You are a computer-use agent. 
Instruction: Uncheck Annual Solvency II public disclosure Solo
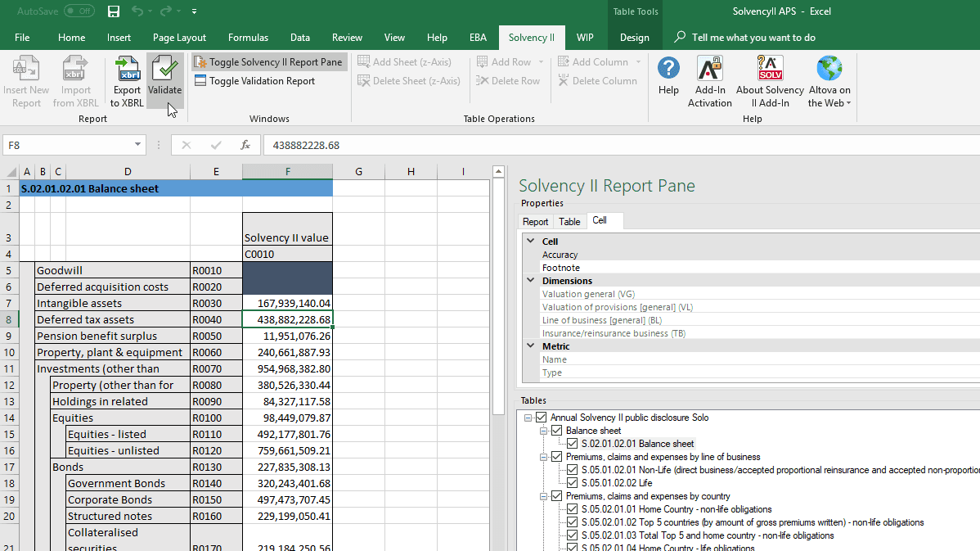click(542, 418)
